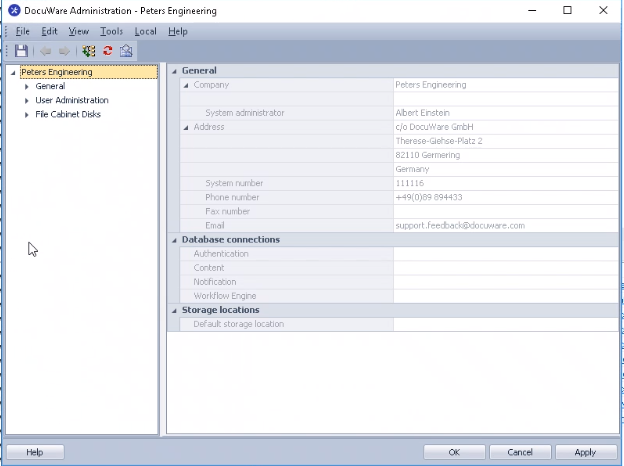Click the tree structure toolbar icon
The width and height of the screenshot is (624, 466).
(x=89, y=50)
